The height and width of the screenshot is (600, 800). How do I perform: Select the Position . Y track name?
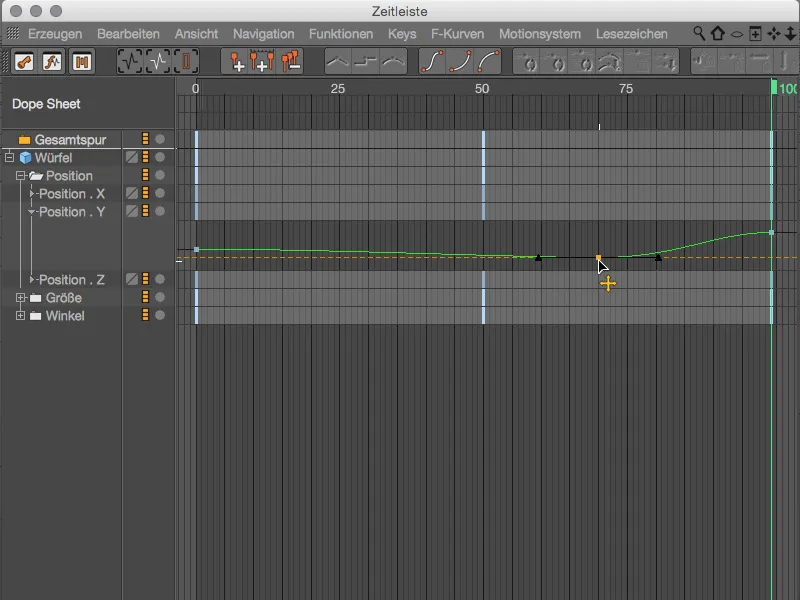72,212
